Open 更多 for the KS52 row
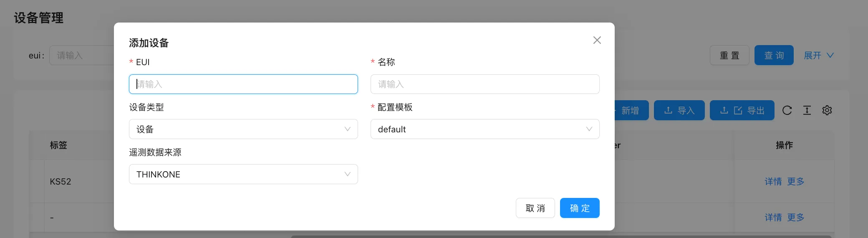 (x=796, y=181)
